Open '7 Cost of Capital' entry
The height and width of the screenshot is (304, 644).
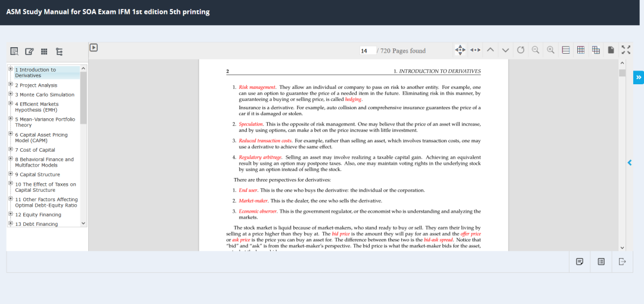click(35, 150)
